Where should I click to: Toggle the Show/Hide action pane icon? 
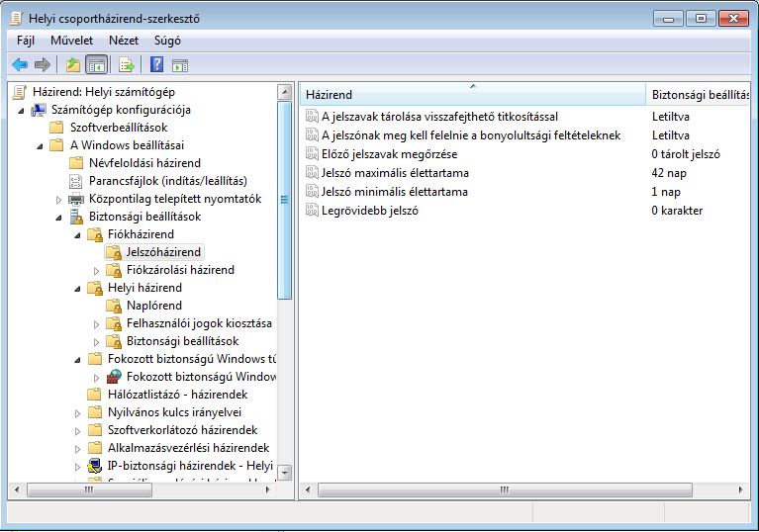[180, 65]
